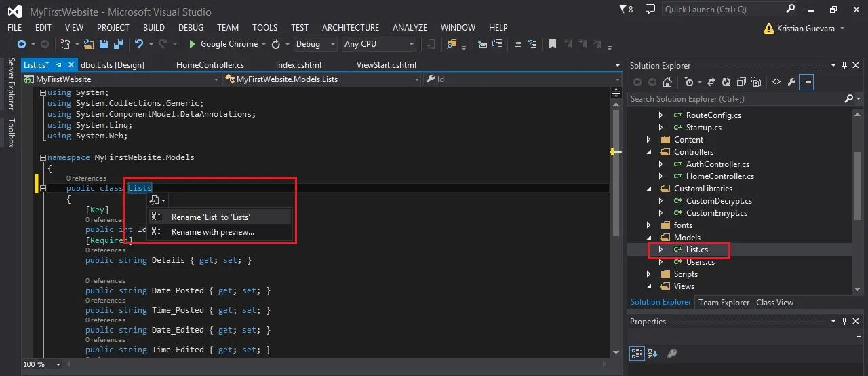This screenshot has height=376, width=868.
Task: Open Properties via the wrench icon
Action: pos(791,82)
